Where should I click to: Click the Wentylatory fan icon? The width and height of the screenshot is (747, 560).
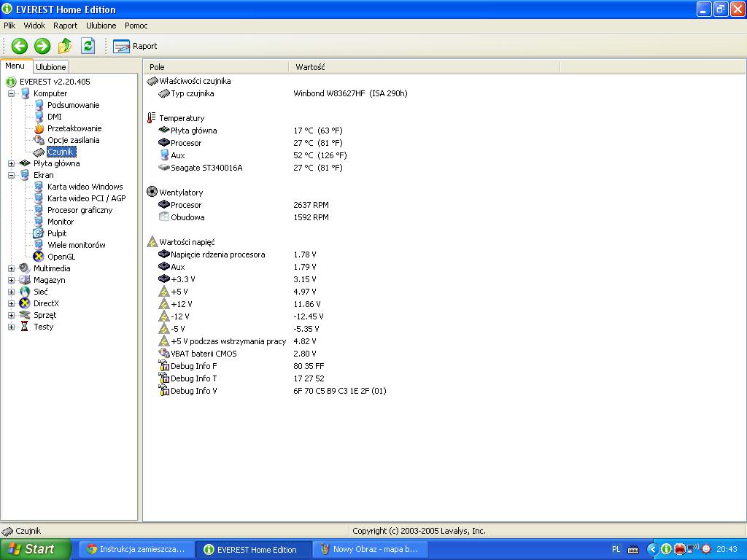point(152,192)
